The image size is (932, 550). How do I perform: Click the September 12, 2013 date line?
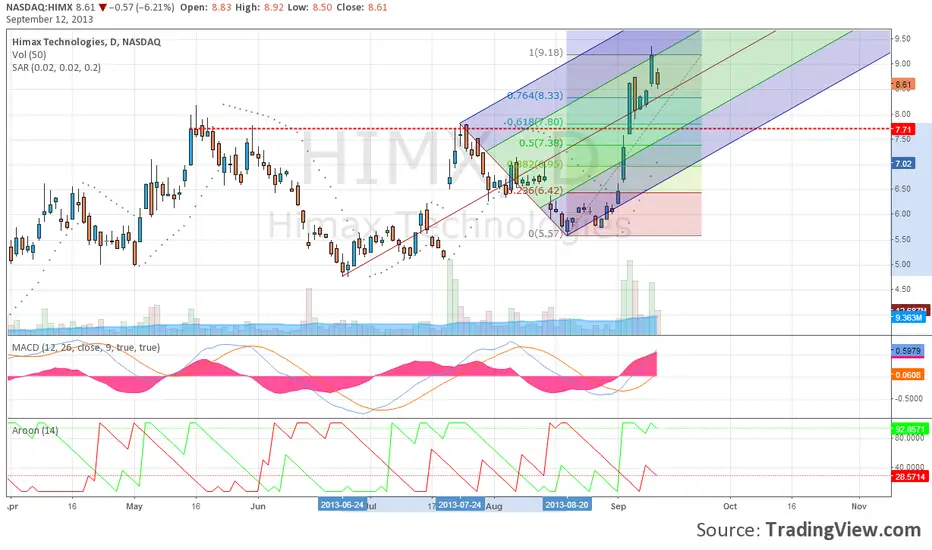tap(50, 20)
